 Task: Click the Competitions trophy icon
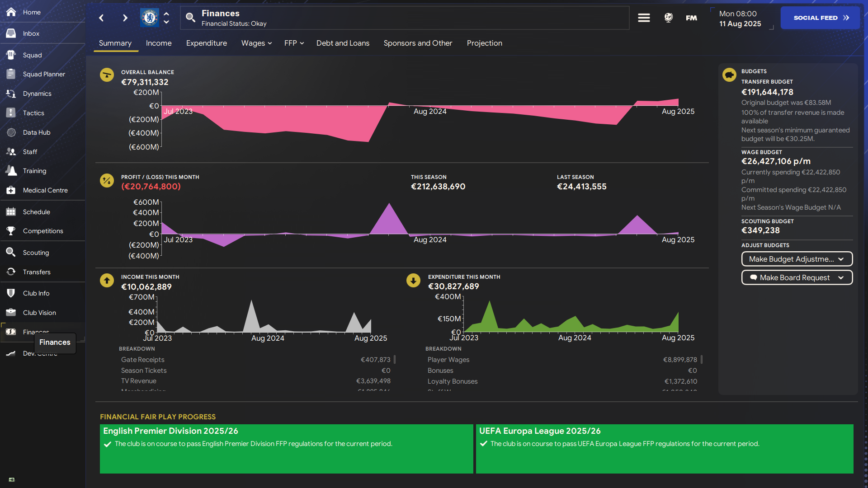point(11,231)
